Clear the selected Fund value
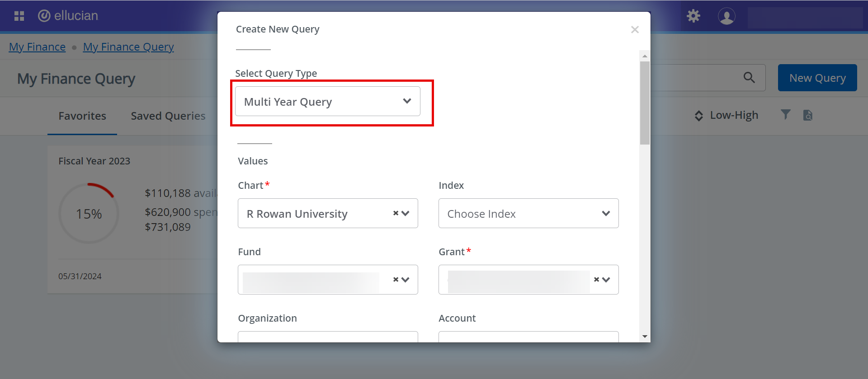This screenshot has width=868, height=379. click(x=396, y=280)
